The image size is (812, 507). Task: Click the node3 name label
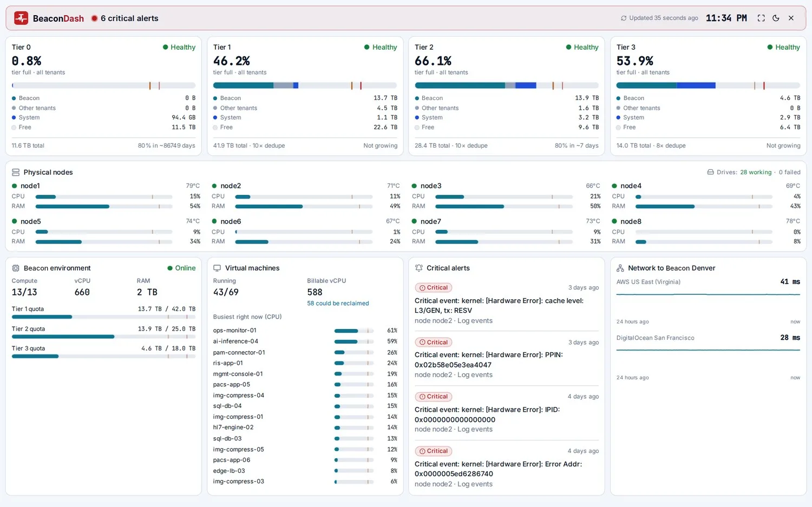coord(431,186)
